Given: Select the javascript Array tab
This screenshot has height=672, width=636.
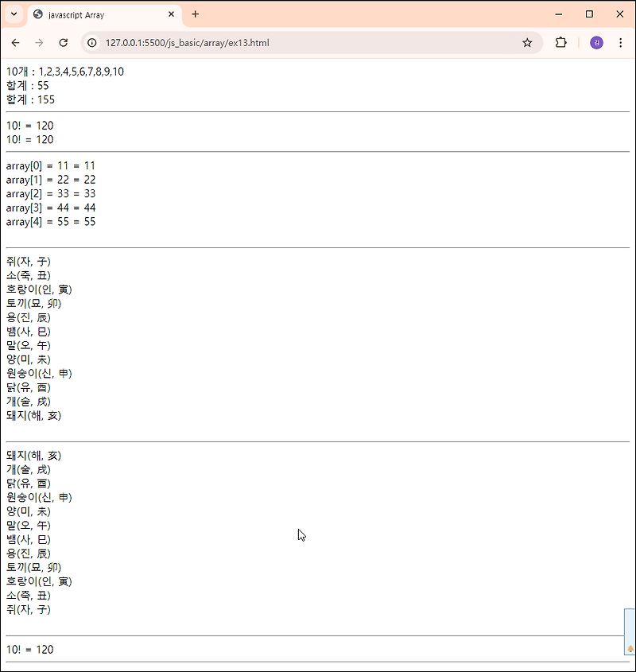Looking at the screenshot, I should click(95, 14).
